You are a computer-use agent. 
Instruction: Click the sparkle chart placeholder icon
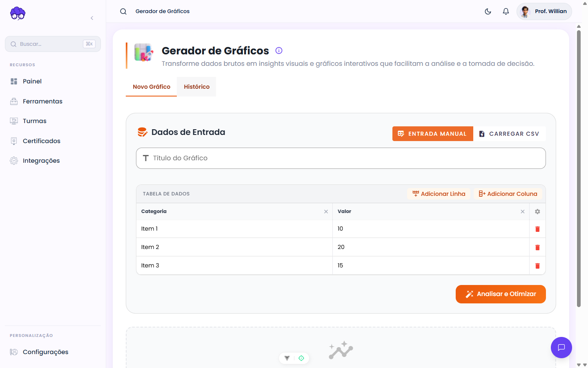pos(341,350)
